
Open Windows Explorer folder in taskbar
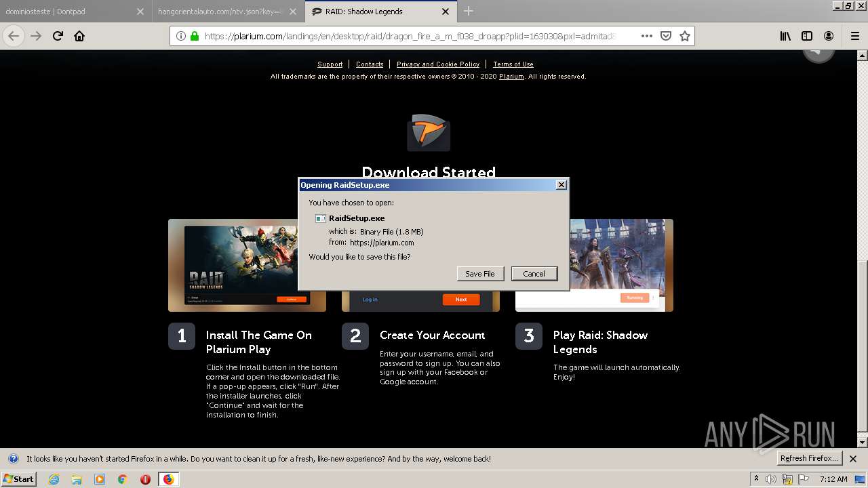(77, 479)
